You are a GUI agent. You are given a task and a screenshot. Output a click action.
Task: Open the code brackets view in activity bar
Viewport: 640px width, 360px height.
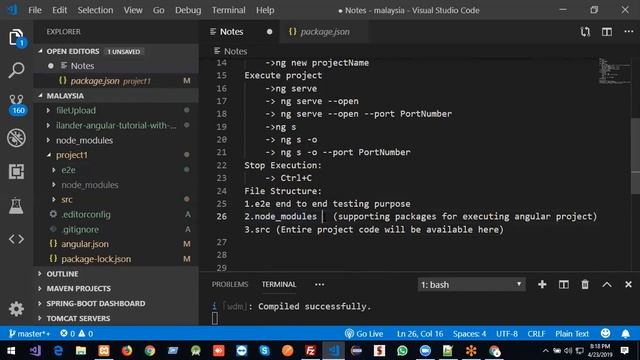point(16,239)
